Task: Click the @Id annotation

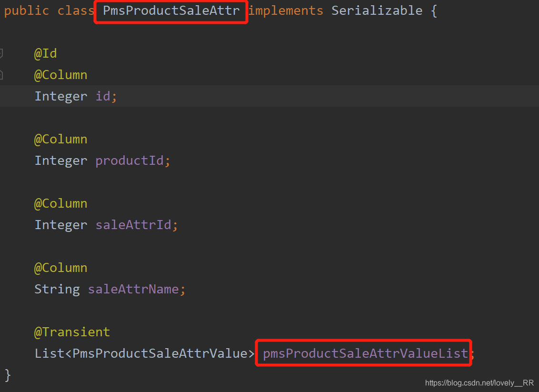Action: tap(46, 54)
